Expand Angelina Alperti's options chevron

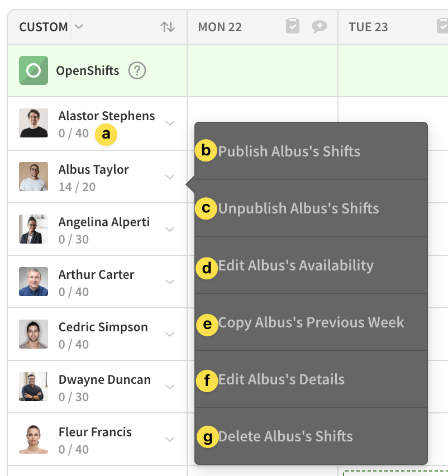point(170,229)
